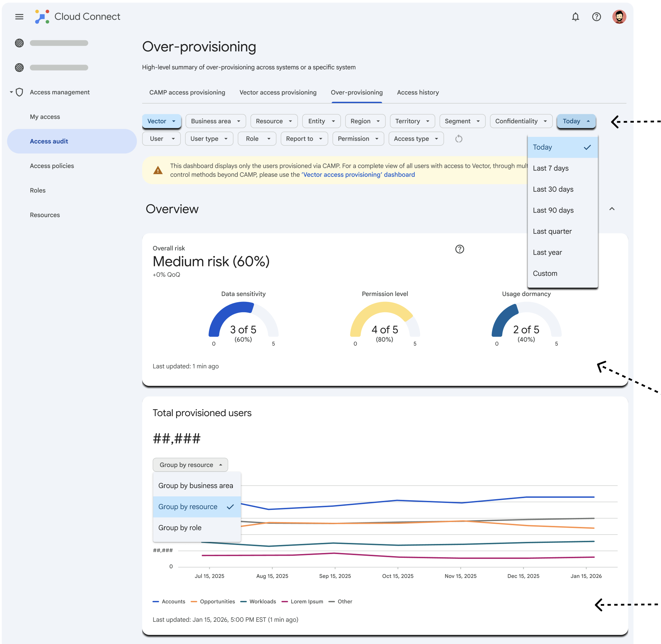This screenshot has height=644, width=661.
Task: Click the reset filters refresh icon
Action: click(459, 139)
